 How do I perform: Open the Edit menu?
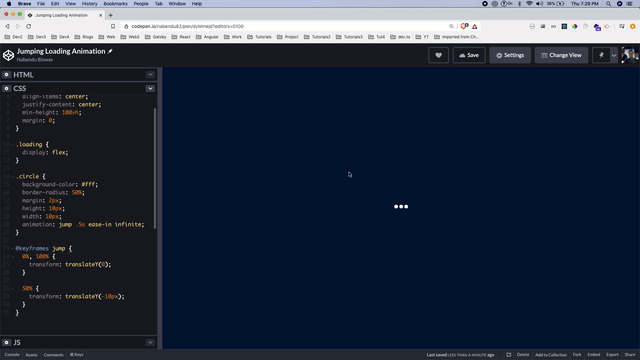55,4
